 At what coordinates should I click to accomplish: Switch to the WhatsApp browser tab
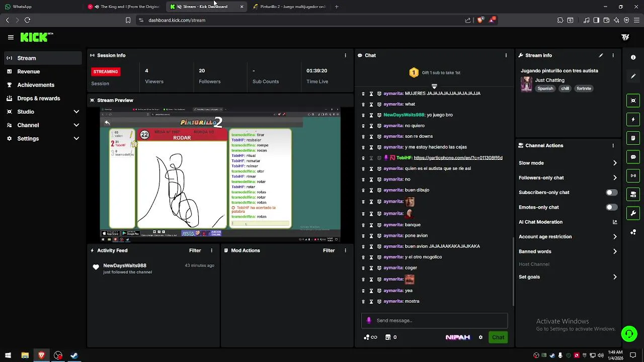pyautogui.click(x=43, y=7)
